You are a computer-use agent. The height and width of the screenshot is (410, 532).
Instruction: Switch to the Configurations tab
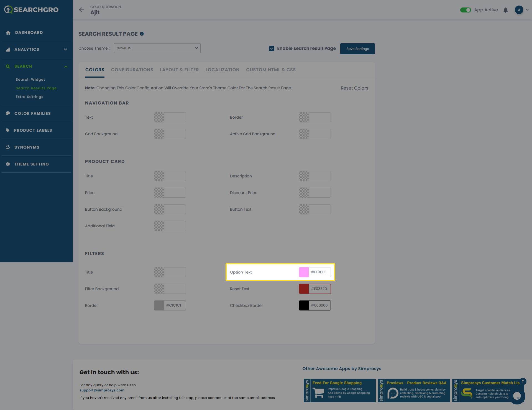click(132, 70)
